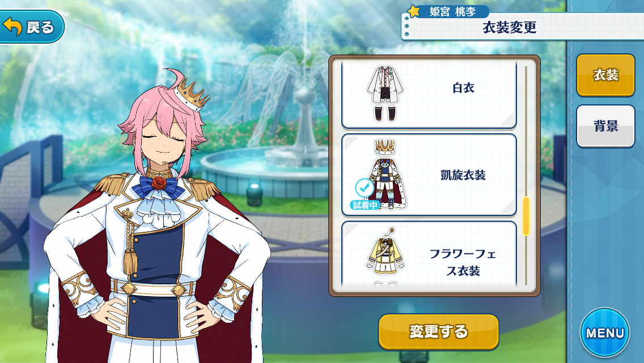Switch to the 衣装 tab
Screen dimensions: 644x363
click(x=605, y=75)
